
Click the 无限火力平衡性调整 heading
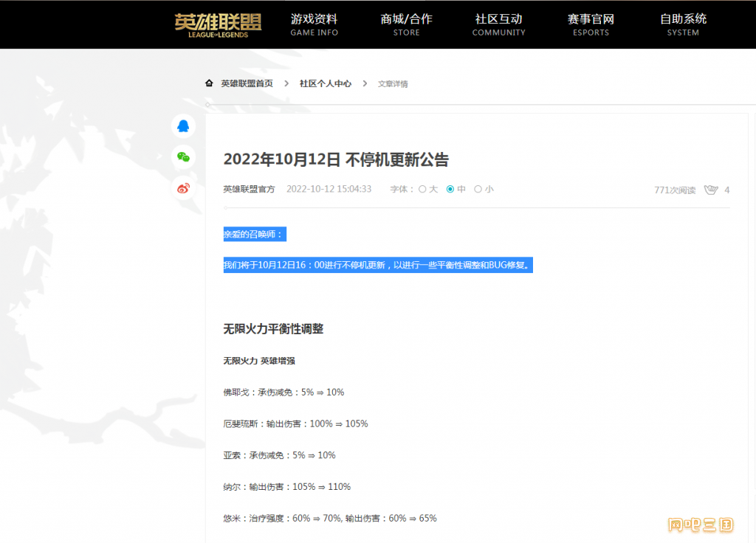click(273, 329)
